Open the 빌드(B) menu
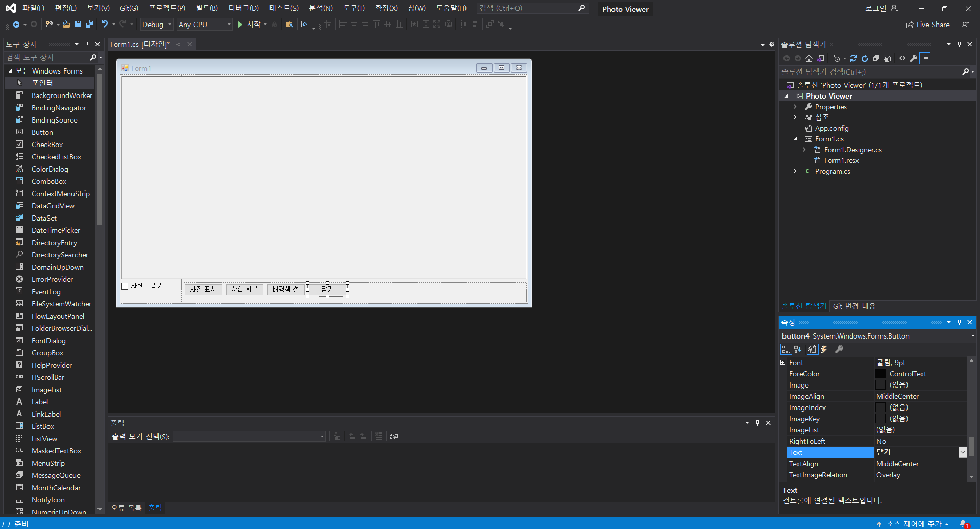 [207, 8]
